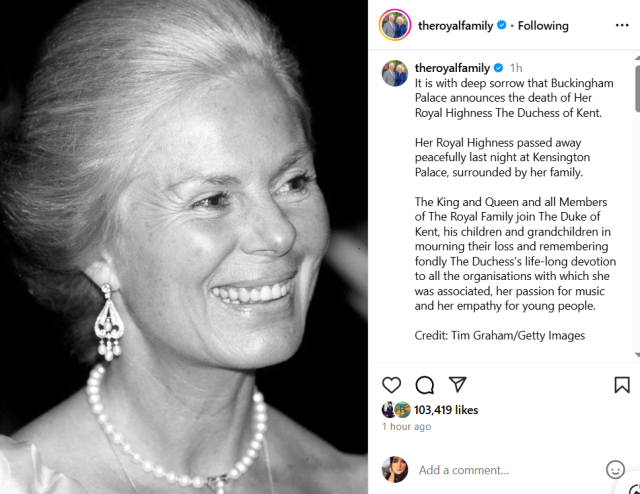Focus the "Add a comment..." field
The image size is (640, 494).
pyautogui.click(x=500, y=470)
